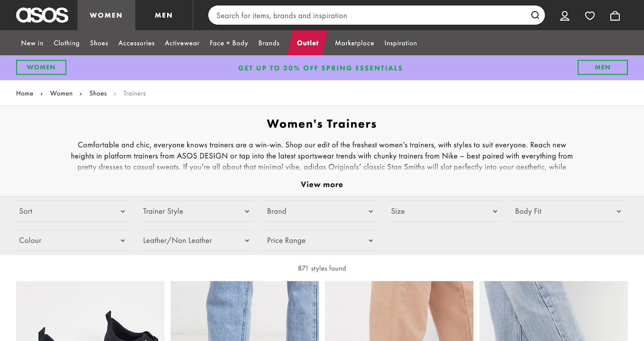Expand the Brand filter

tap(321, 211)
